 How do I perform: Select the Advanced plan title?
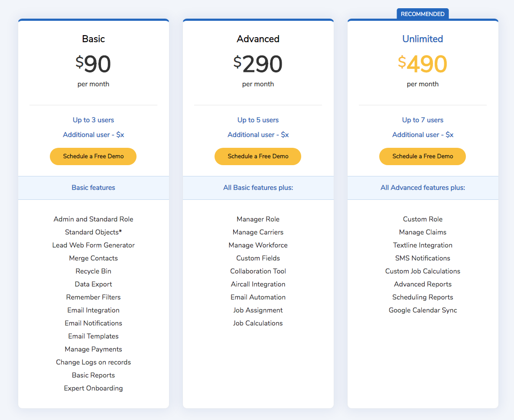coord(258,39)
